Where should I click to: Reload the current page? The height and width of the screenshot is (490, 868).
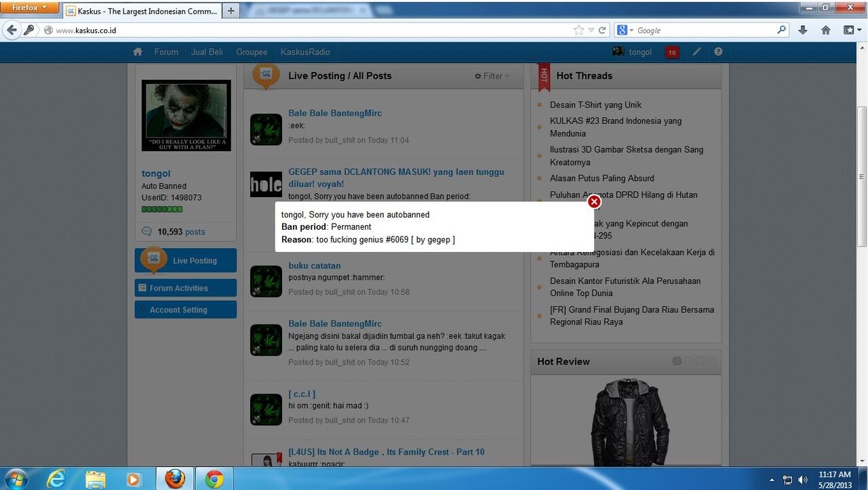click(602, 30)
